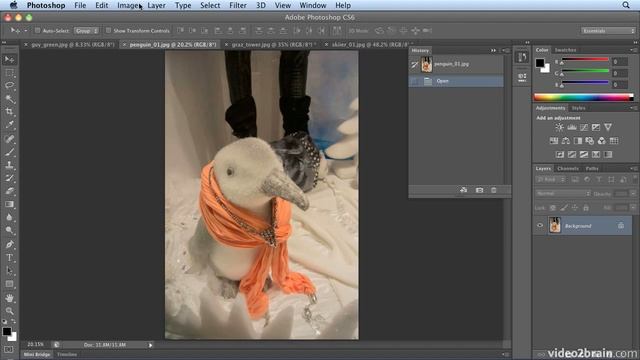Add a Levels adjustment
Image resolution: width=640 pixels, height=360 pixels.
point(572,127)
